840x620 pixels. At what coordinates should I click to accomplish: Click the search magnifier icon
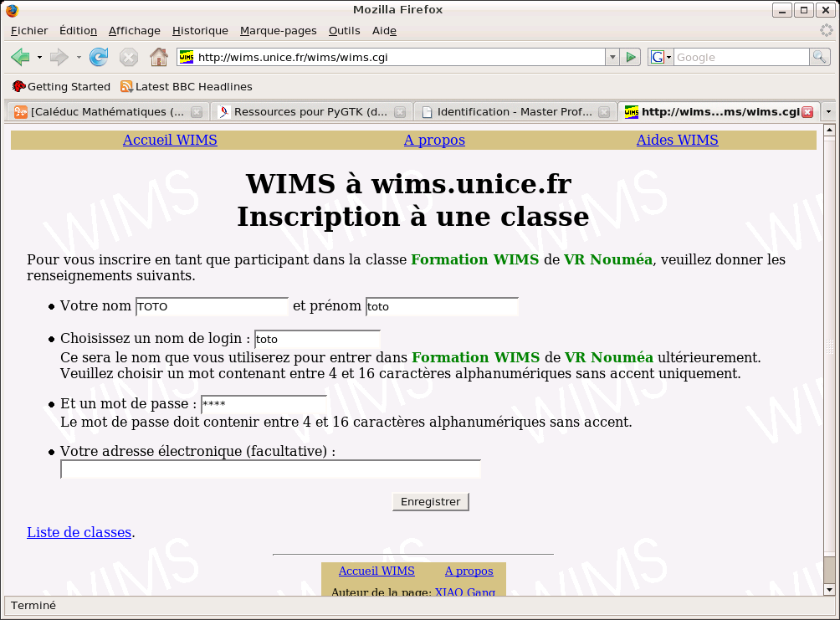tap(819, 57)
